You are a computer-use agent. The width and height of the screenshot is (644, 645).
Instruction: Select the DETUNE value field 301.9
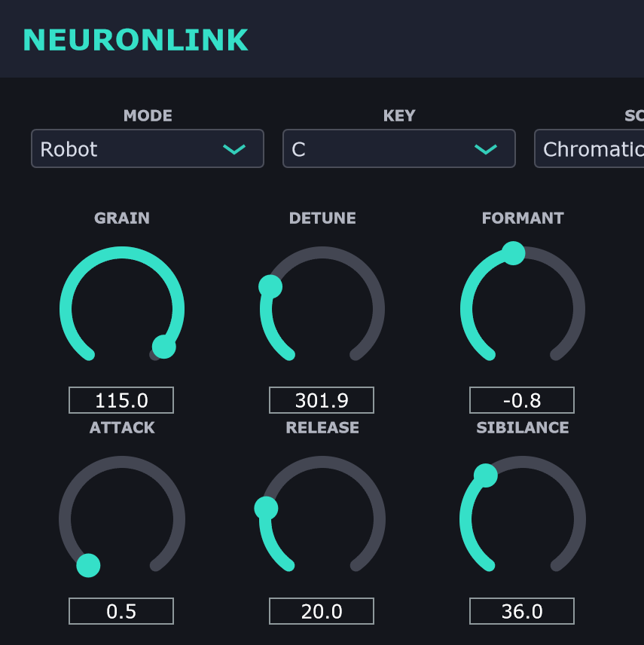(322, 400)
